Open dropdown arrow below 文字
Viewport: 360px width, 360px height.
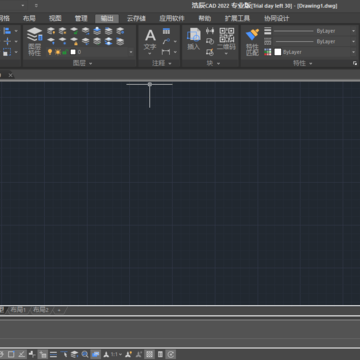click(150, 53)
